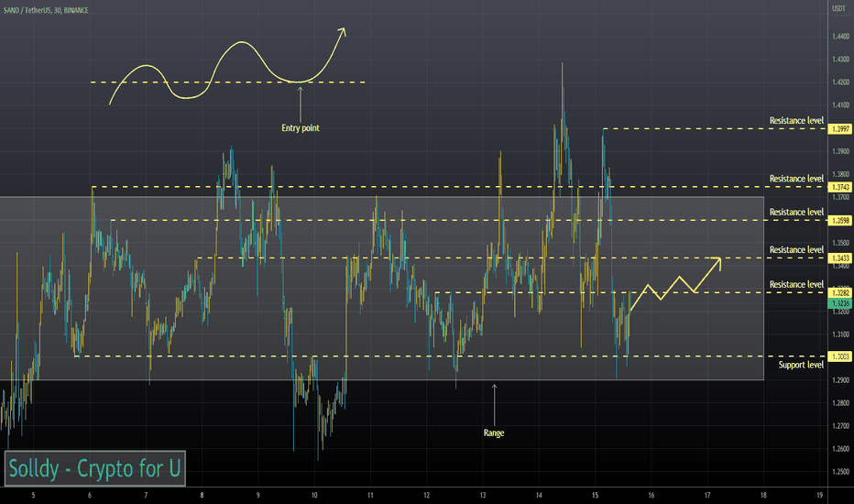Click date 19 on the time axis

[820, 495]
